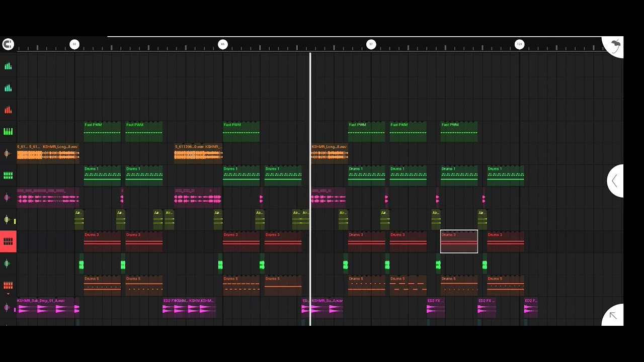Jump to timeline marker 33

pyautogui.click(x=74, y=44)
